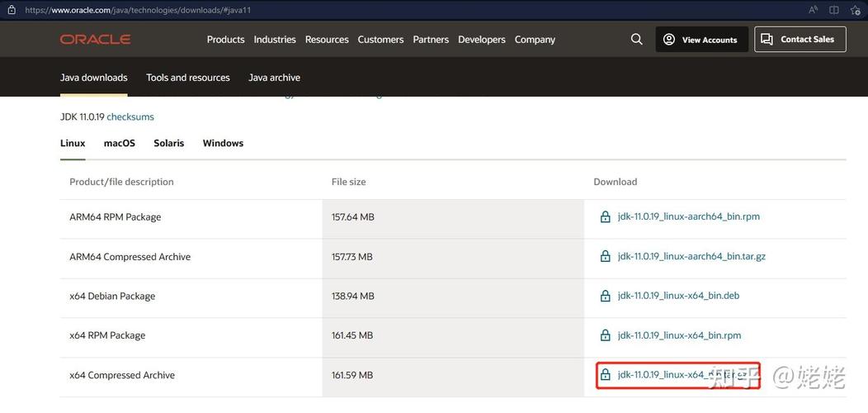Image resolution: width=868 pixels, height=413 pixels.
Task: Open the Products menu
Action: click(225, 40)
